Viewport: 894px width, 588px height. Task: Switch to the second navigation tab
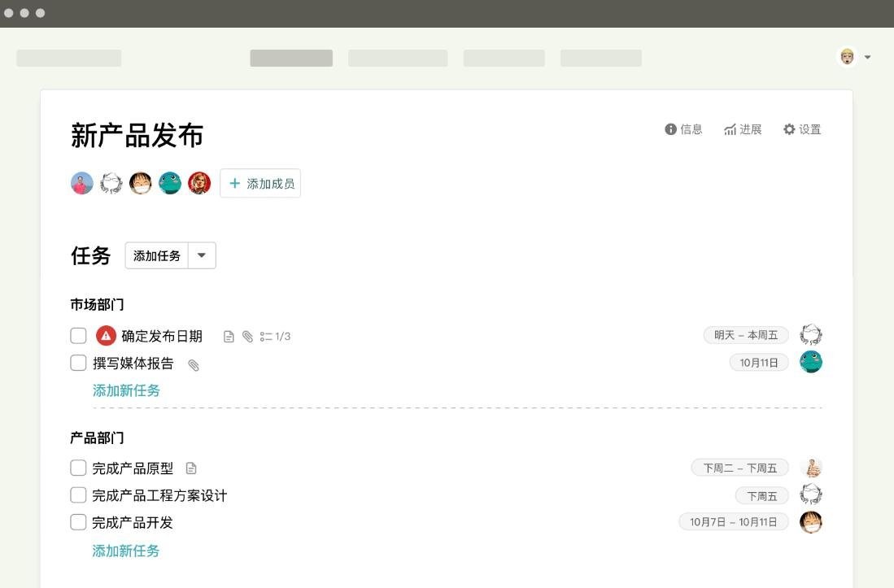click(x=398, y=59)
